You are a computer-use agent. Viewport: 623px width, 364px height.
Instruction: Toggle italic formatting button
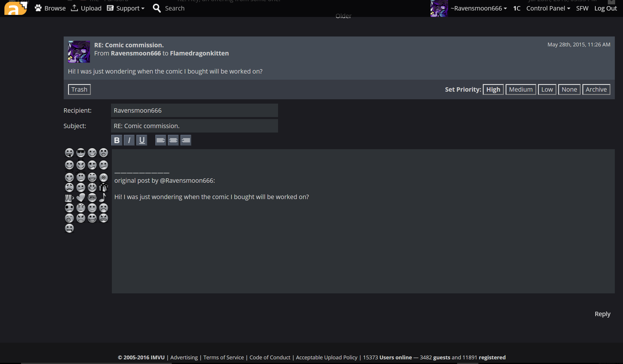pyautogui.click(x=129, y=140)
